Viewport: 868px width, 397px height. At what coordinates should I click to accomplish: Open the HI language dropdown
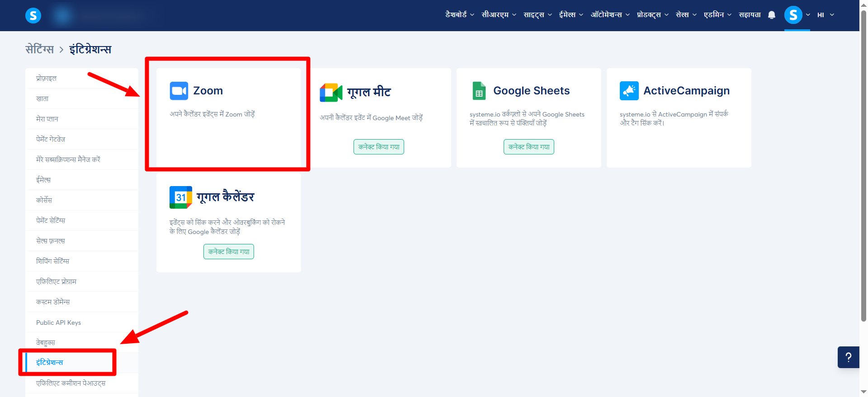pyautogui.click(x=826, y=15)
